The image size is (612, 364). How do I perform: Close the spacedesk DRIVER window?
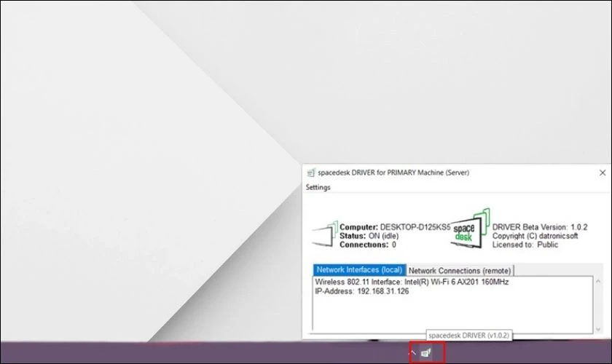click(602, 173)
